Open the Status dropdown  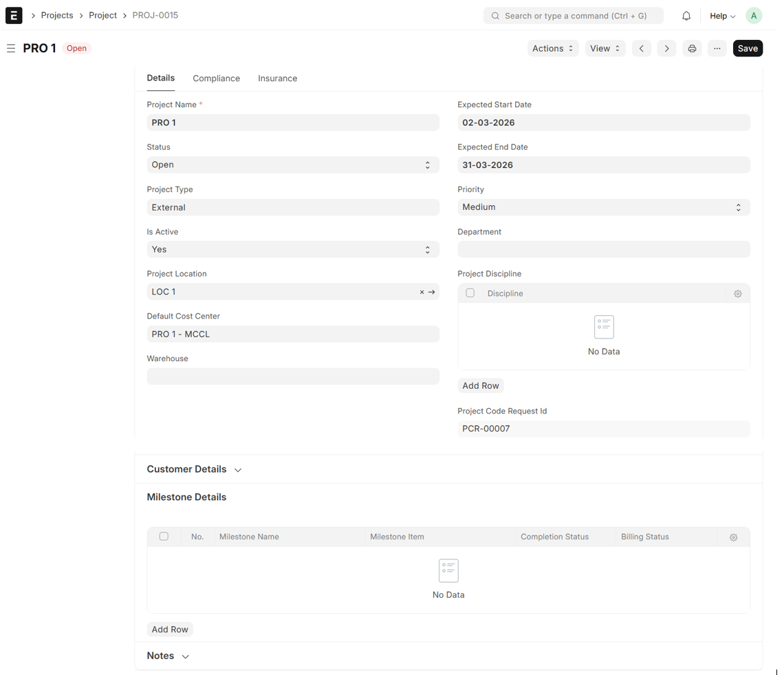click(x=292, y=165)
